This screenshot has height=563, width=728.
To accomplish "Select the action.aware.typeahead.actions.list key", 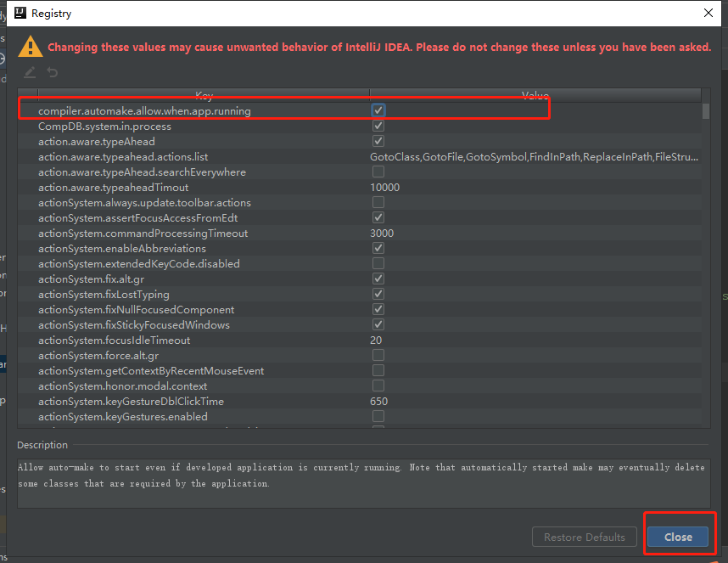I will [x=123, y=157].
